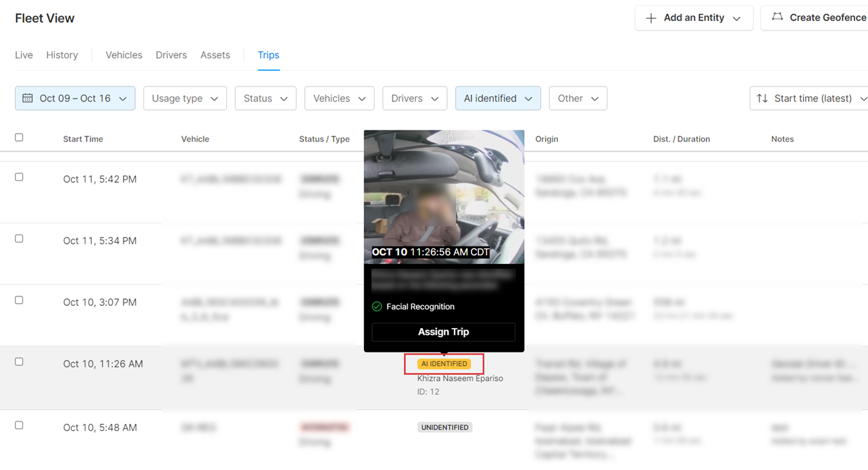Select all trips with header checkbox

pyautogui.click(x=19, y=137)
